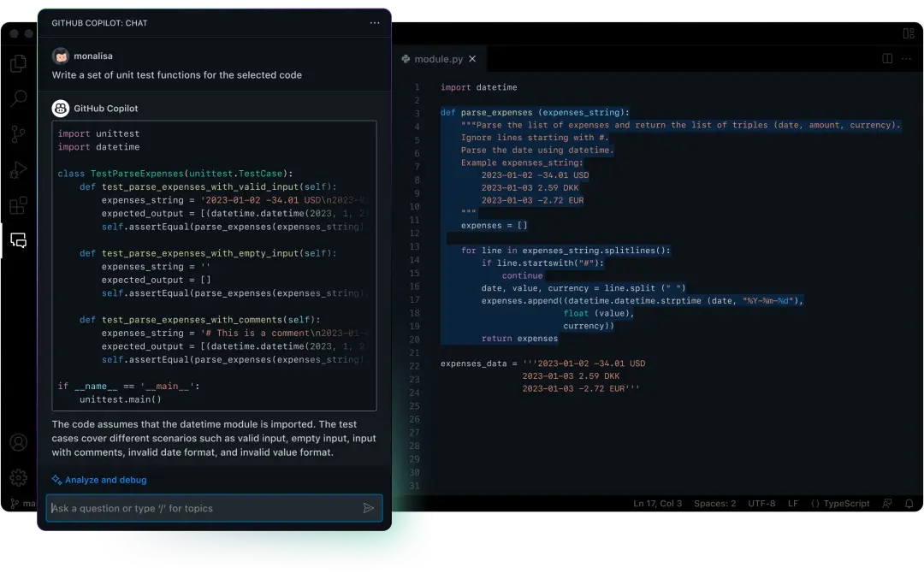Click the 'for line in expenses_string' line
Viewport: 924px width, 573px height.
tap(566, 251)
